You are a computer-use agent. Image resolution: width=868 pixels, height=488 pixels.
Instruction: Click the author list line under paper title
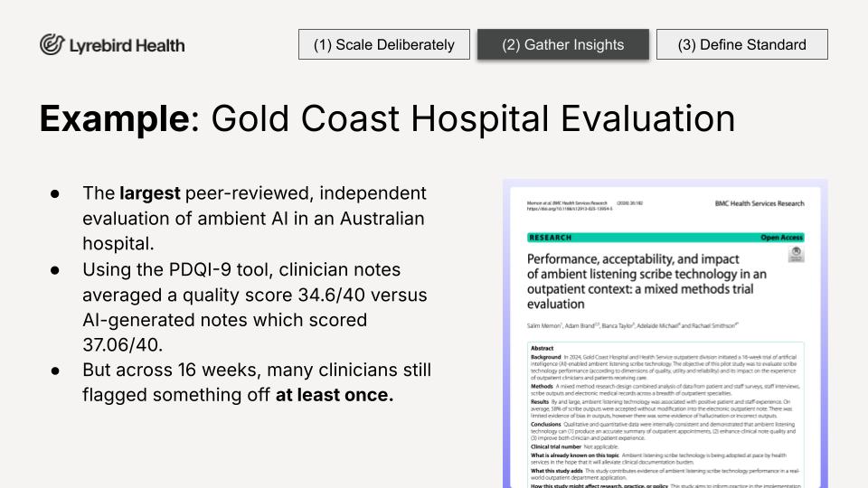(x=633, y=325)
